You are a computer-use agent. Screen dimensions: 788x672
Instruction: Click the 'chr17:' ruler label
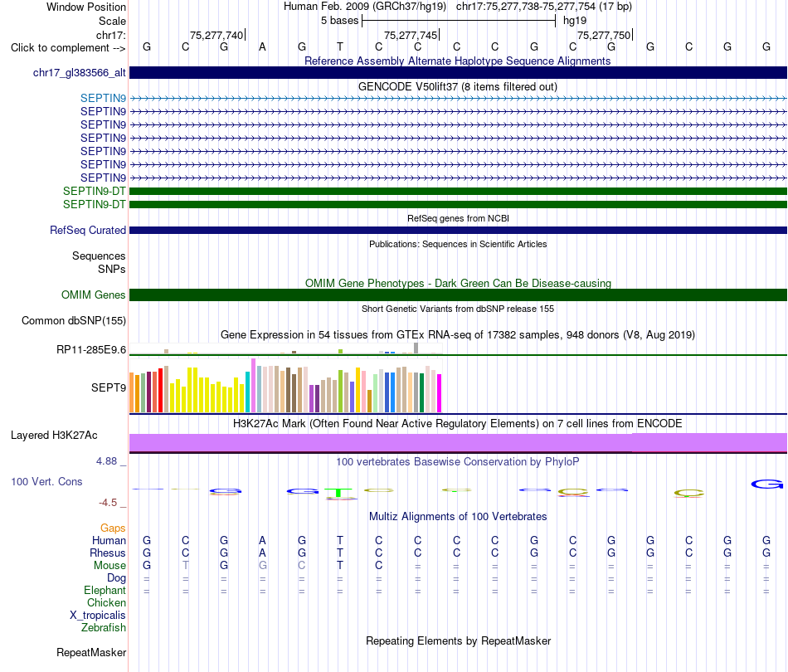pos(110,35)
